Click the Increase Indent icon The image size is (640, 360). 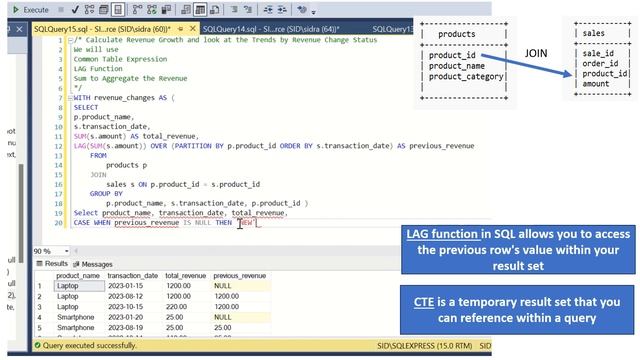click(x=282, y=9)
